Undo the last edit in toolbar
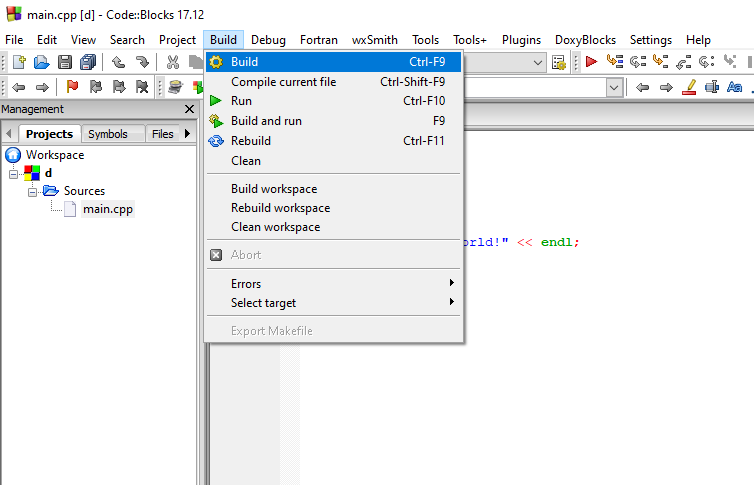The height and width of the screenshot is (485, 754). (118, 62)
